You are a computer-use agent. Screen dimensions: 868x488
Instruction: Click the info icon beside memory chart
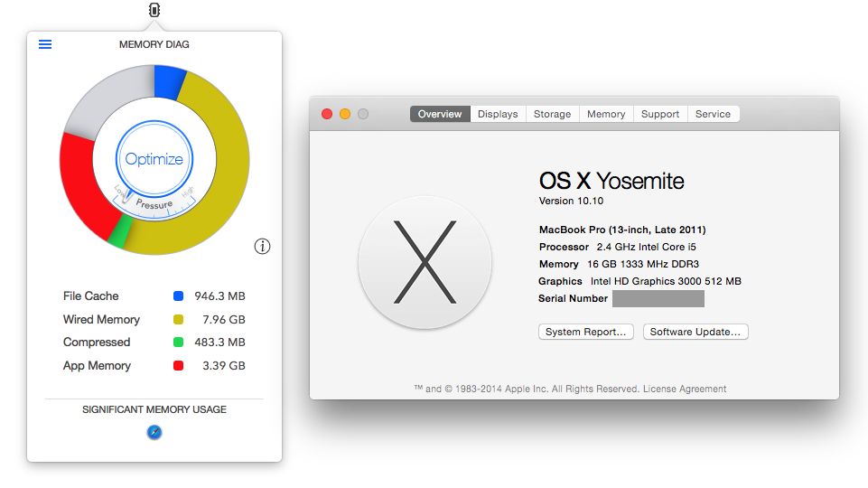click(x=263, y=247)
